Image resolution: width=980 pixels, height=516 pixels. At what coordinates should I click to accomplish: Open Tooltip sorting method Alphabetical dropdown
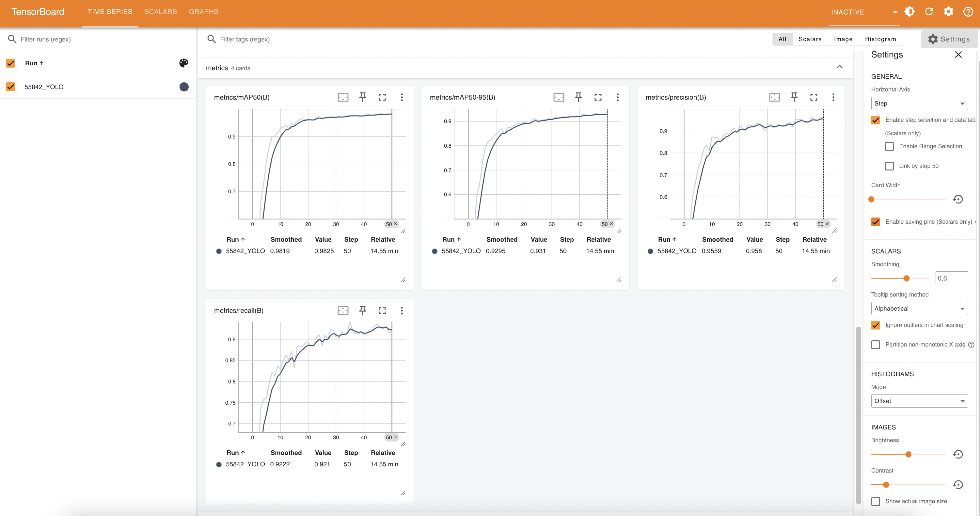coord(919,309)
